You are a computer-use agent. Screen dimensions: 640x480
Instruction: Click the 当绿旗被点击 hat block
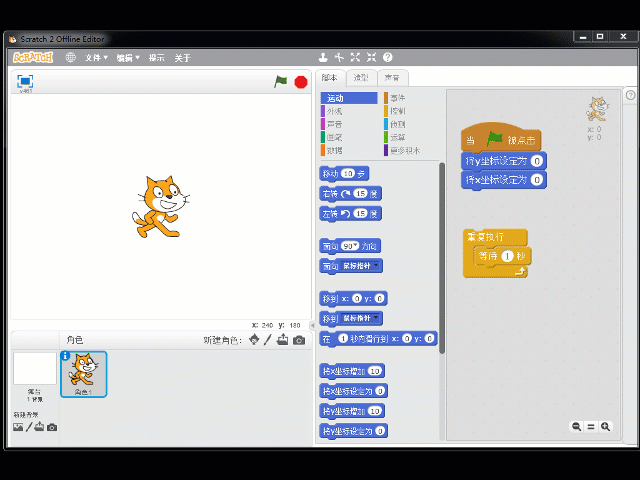(x=501, y=138)
